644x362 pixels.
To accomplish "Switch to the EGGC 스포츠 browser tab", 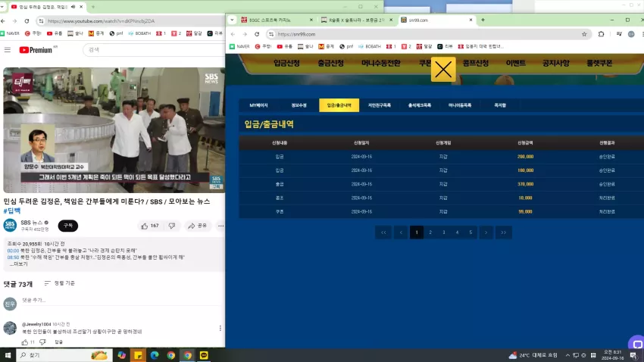I will [x=277, y=20].
